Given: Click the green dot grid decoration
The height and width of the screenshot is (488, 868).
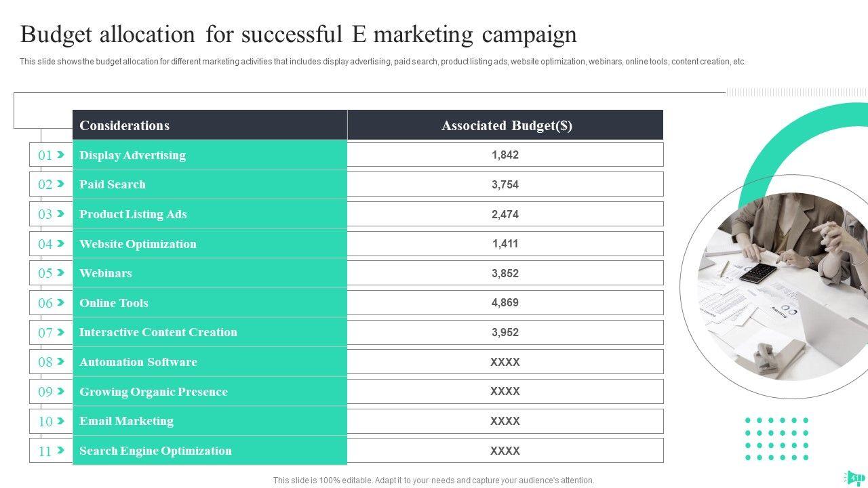Looking at the screenshot, I should click(777, 439).
